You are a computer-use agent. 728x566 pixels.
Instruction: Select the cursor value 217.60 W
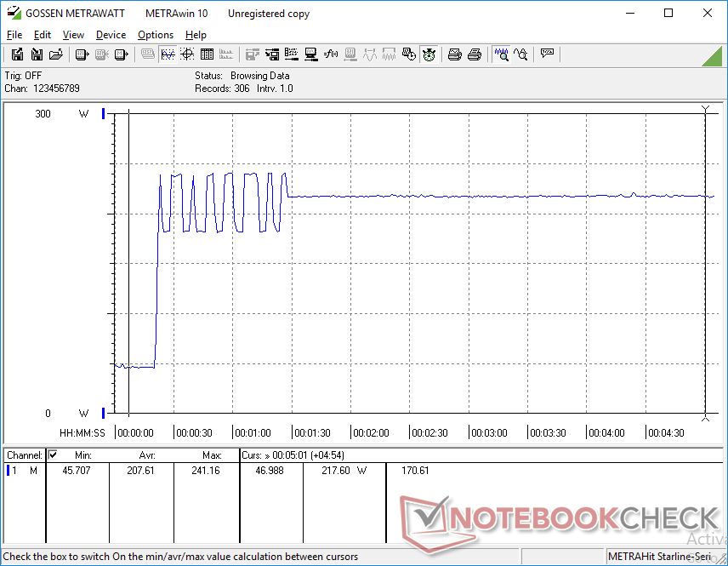344,471
